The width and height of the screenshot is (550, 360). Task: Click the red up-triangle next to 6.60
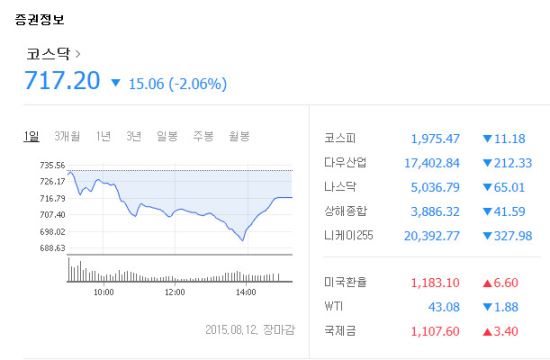coord(487,283)
